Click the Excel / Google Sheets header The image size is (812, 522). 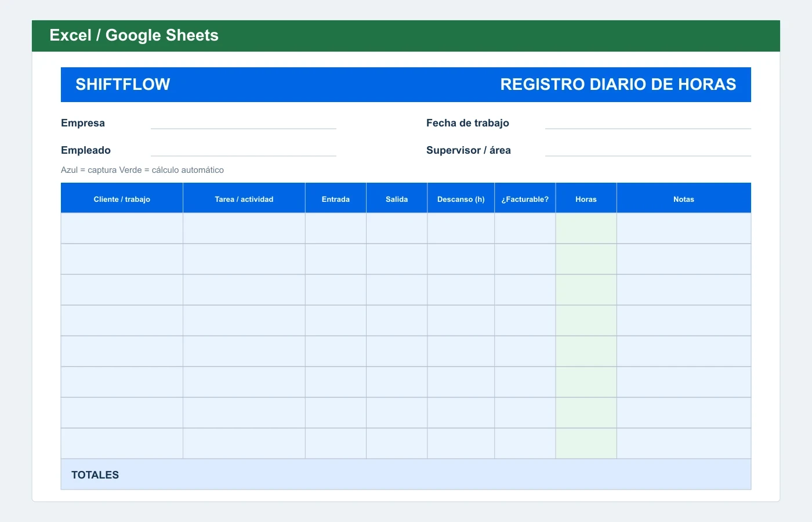click(134, 35)
